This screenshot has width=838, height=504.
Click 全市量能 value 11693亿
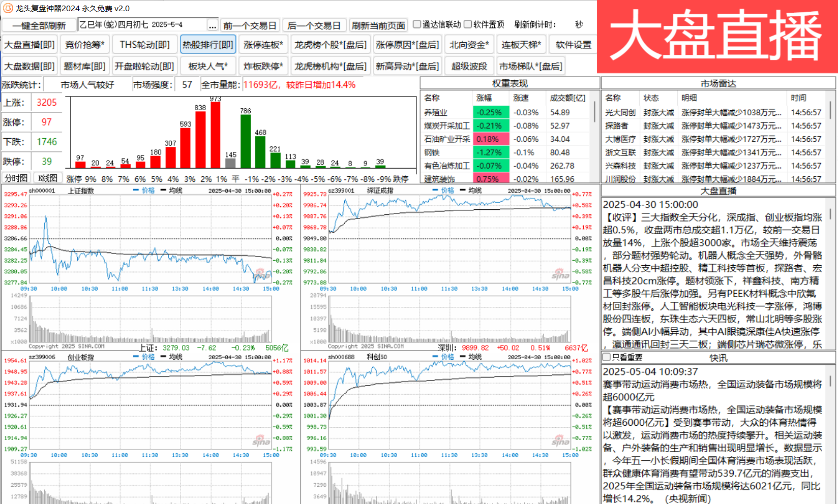[x=300, y=85]
